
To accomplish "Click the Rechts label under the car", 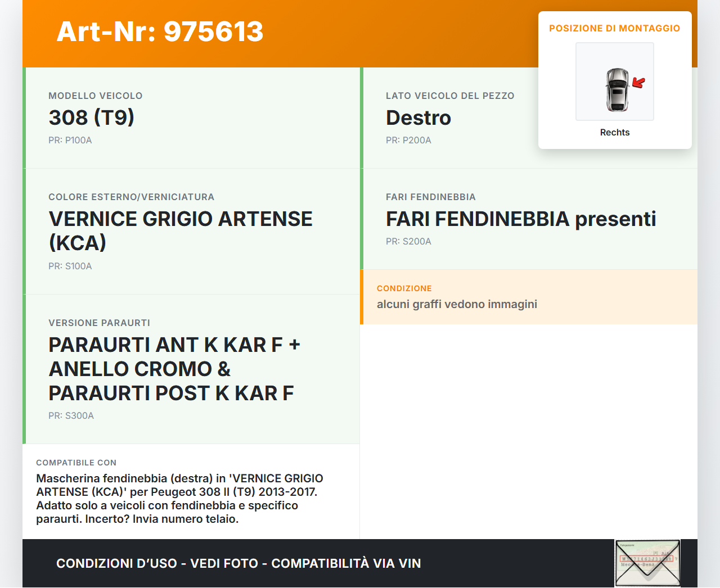I will [614, 132].
